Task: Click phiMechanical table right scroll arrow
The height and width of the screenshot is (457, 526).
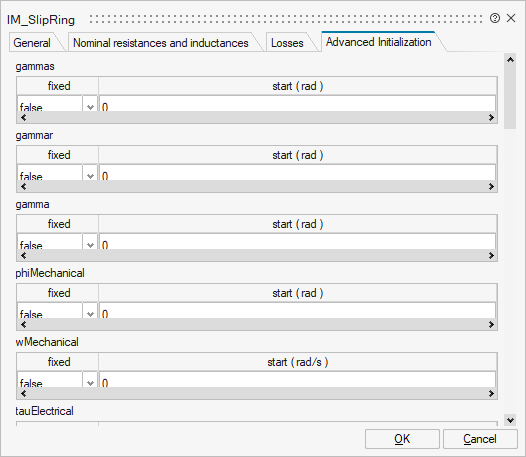Action: coord(491,324)
